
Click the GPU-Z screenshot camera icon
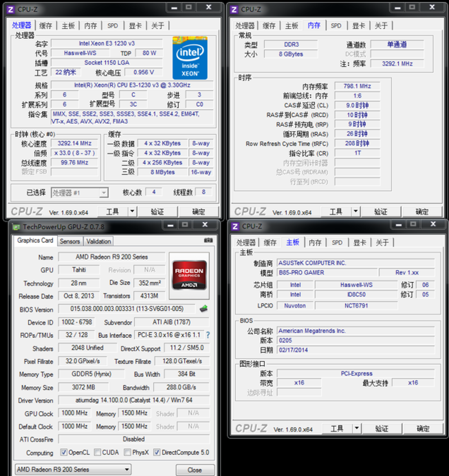coord(208,240)
